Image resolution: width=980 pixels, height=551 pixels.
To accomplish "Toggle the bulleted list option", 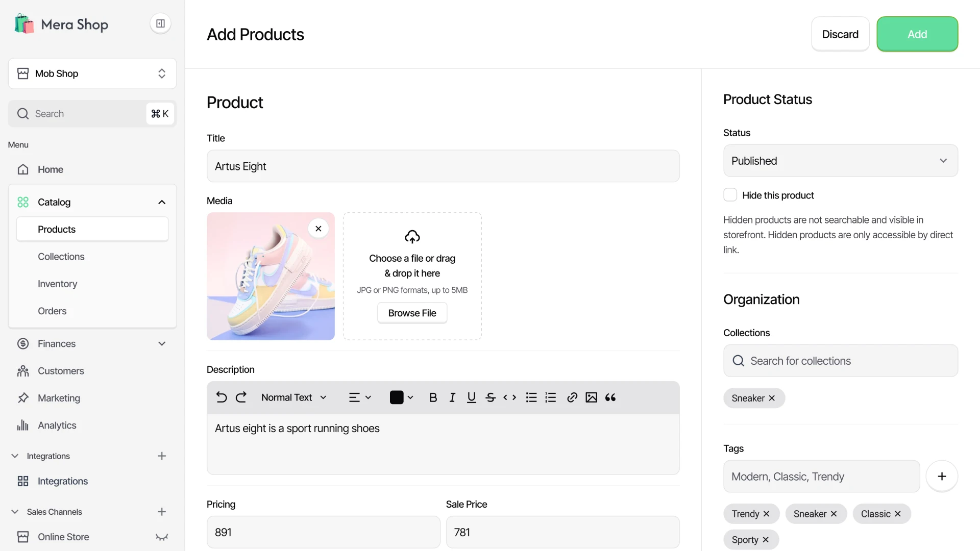I will click(531, 397).
